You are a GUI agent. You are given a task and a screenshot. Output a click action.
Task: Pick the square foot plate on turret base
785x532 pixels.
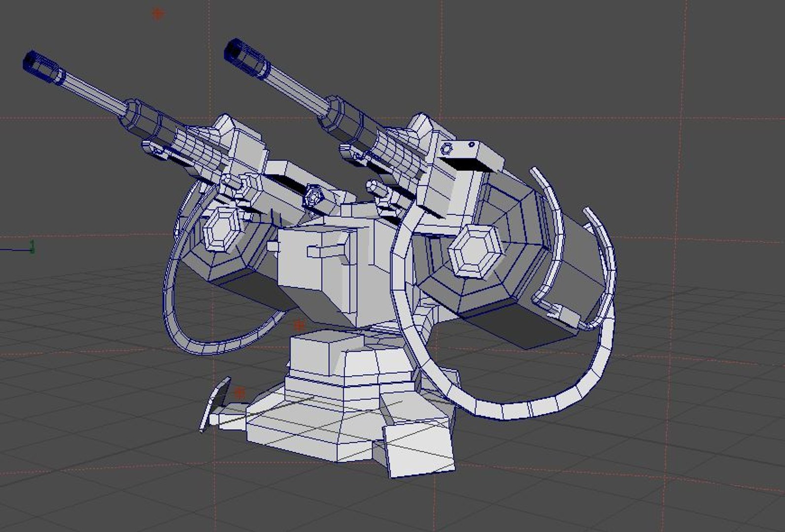coord(419,450)
